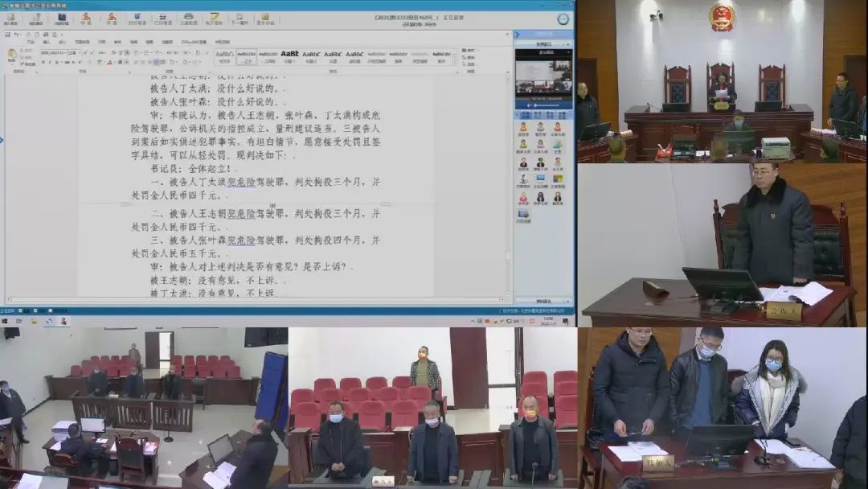The image size is (868, 489).
Task: Open the font size dropdown
Action: pyautogui.click(x=76, y=52)
